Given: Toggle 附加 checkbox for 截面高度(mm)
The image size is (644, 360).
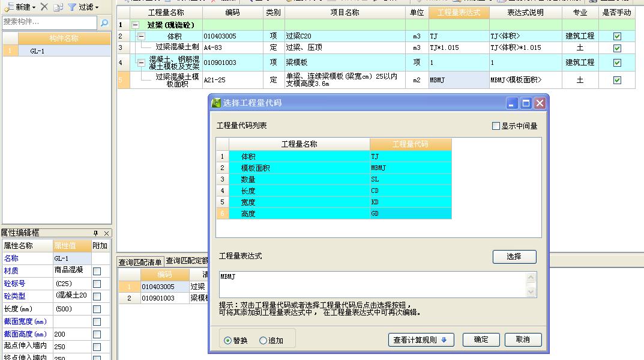Looking at the screenshot, I should point(97,335).
